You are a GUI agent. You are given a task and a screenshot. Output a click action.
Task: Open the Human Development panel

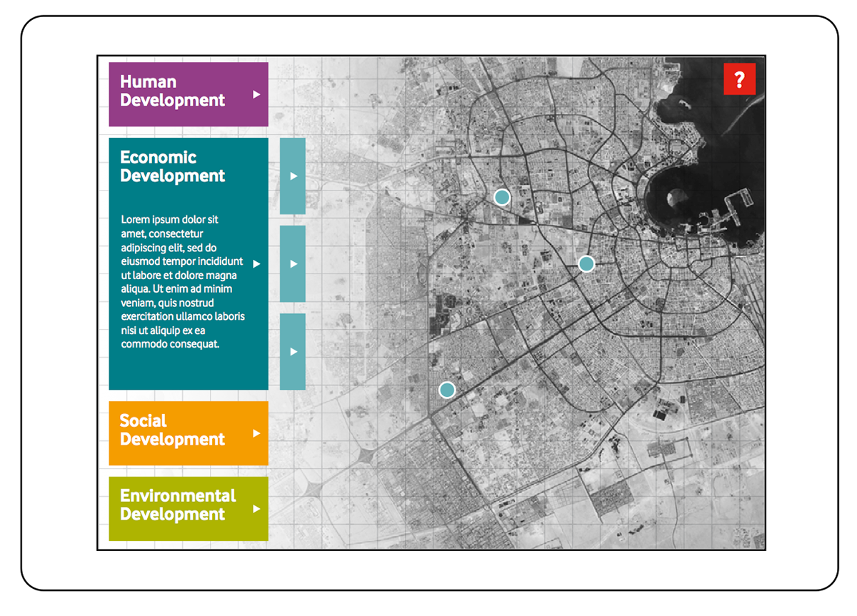click(x=189, y=94)
